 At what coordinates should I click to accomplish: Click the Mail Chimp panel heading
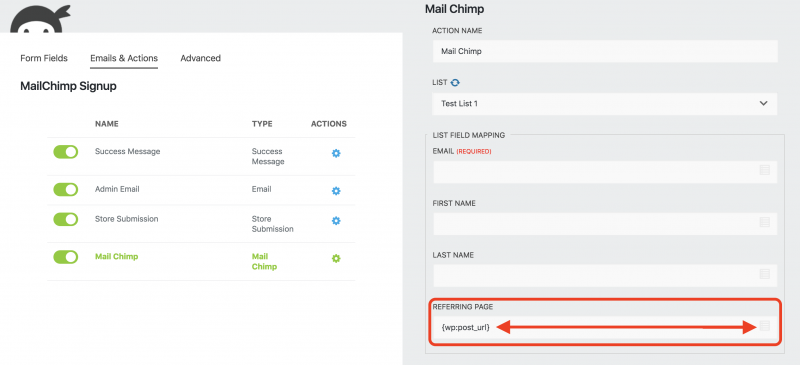pos(455,9)
